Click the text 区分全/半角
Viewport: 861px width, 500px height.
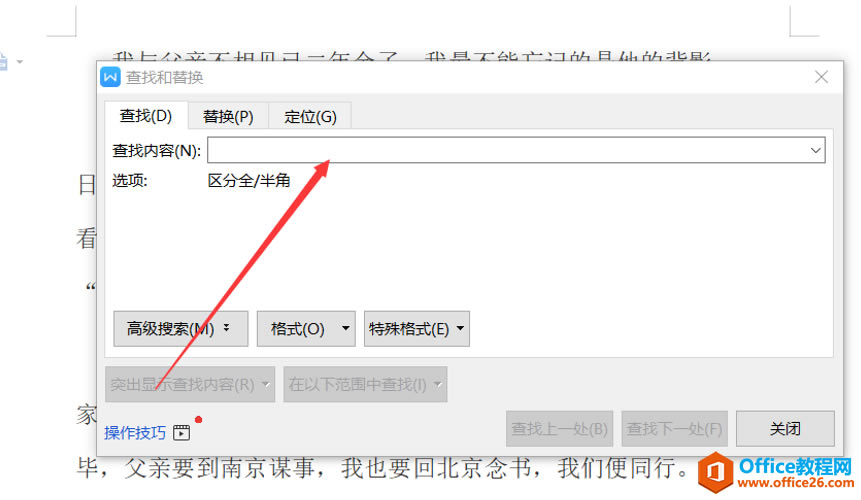[x=249, y=181]
